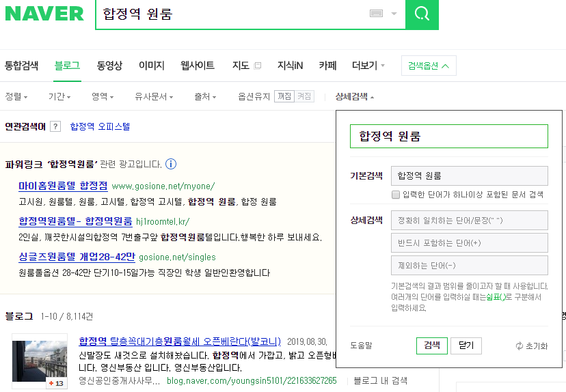Open the 도움말 link
Screen dimensions: 566x392
click(361, 346)
